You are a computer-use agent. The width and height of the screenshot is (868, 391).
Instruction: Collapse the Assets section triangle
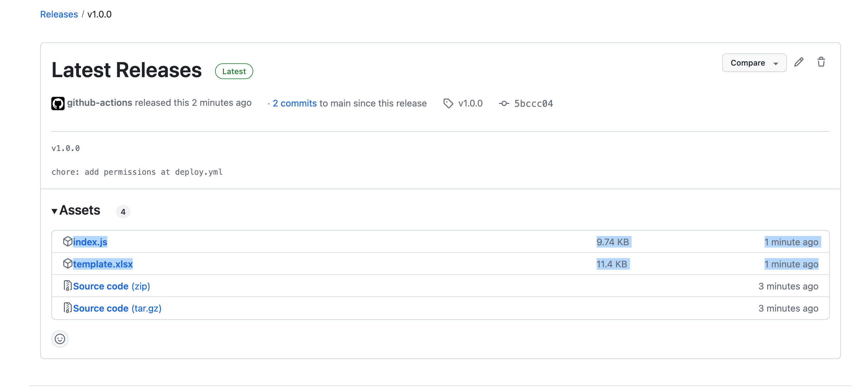tap(54, 211)
